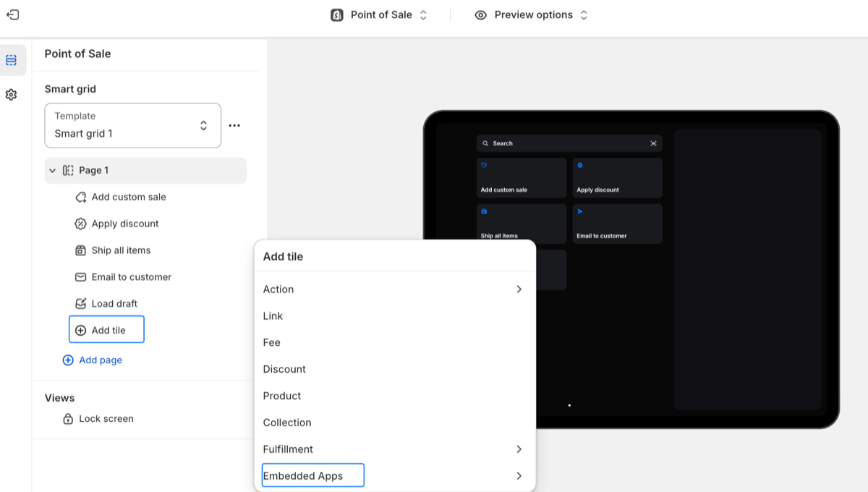Click the Page 1 grid layout icon
This screenshot has width=868, height=492.
68,171
